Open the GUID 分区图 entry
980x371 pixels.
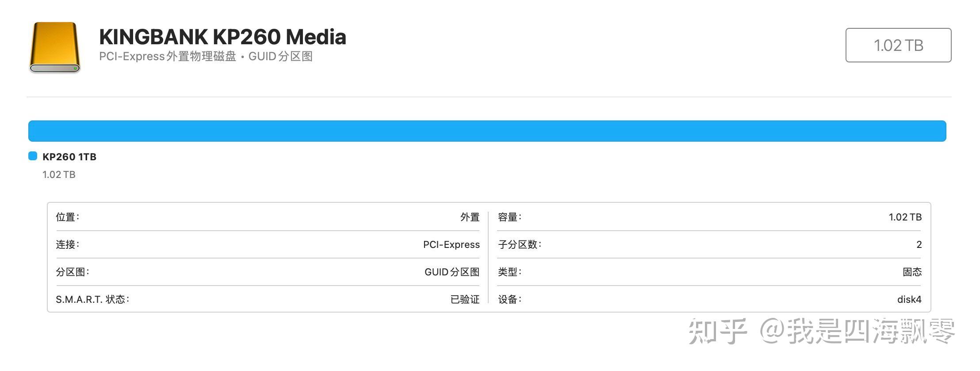point(452,272)
